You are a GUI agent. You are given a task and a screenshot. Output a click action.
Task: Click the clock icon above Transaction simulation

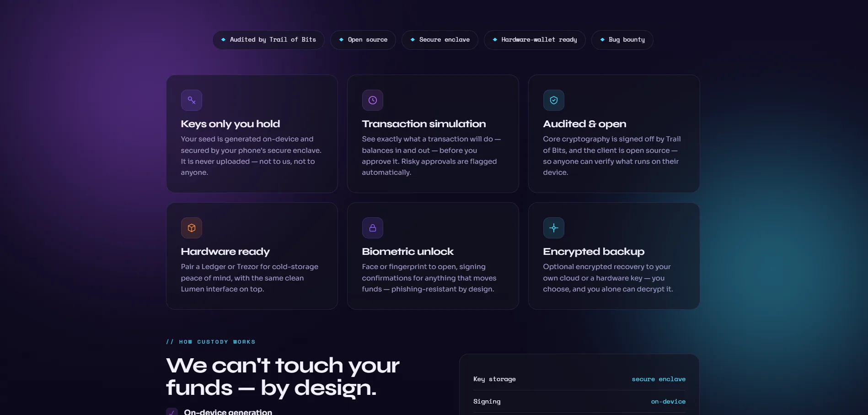pos(373,100)
